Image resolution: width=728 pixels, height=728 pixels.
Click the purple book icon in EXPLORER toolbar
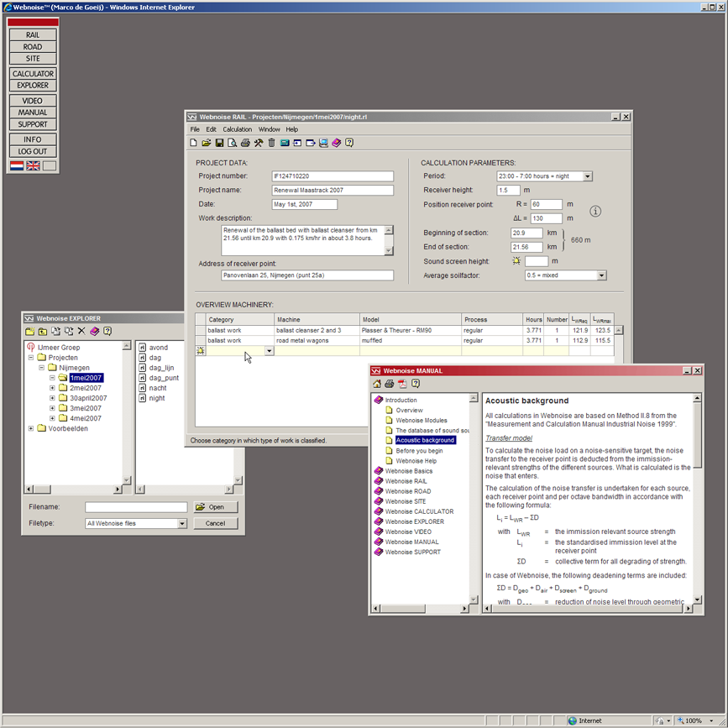(x=95, y=331)
